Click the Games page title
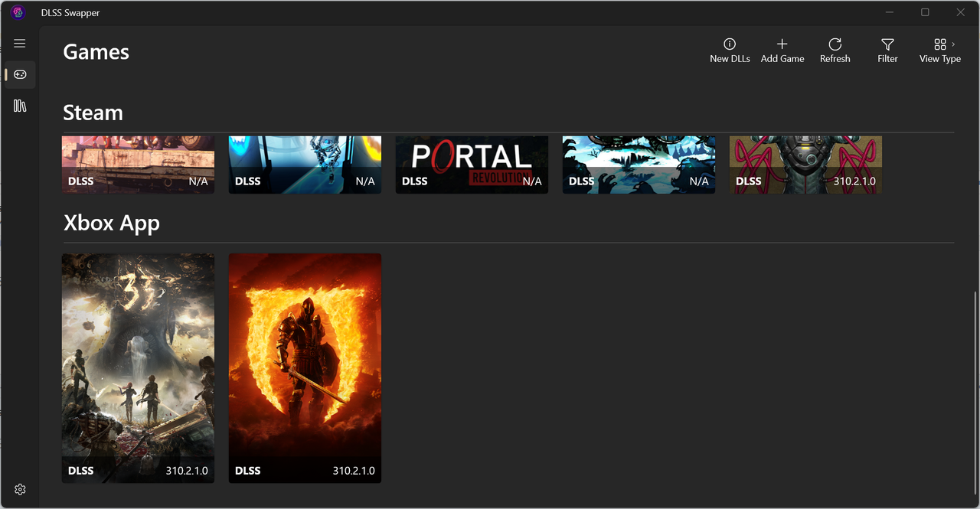The width and height of the screenshot is (980, 509). coord(96,51)
